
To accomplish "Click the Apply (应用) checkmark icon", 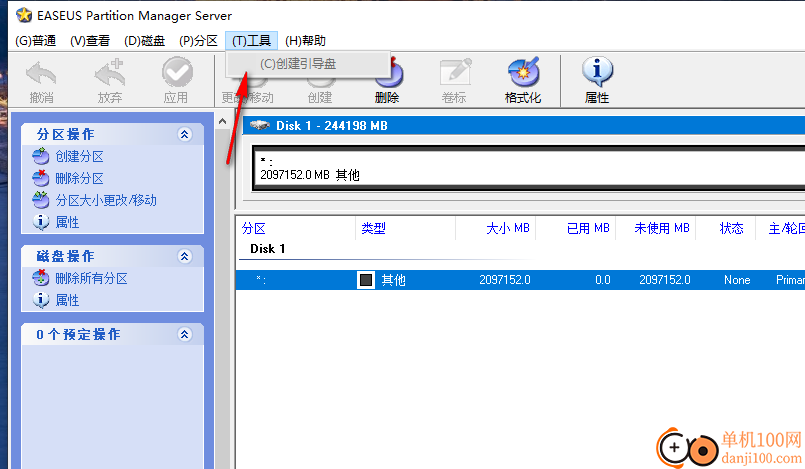I will tap(177, 72).
